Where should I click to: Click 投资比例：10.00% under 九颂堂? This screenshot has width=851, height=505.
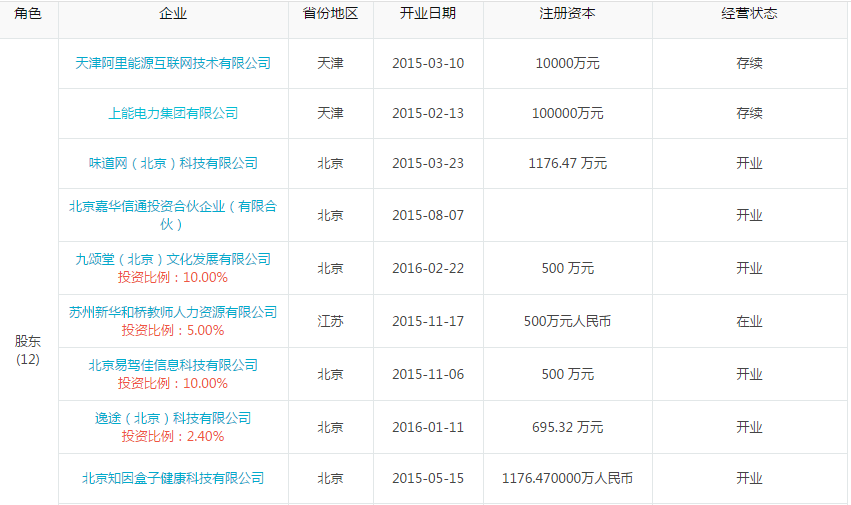(x=173, y=277)
